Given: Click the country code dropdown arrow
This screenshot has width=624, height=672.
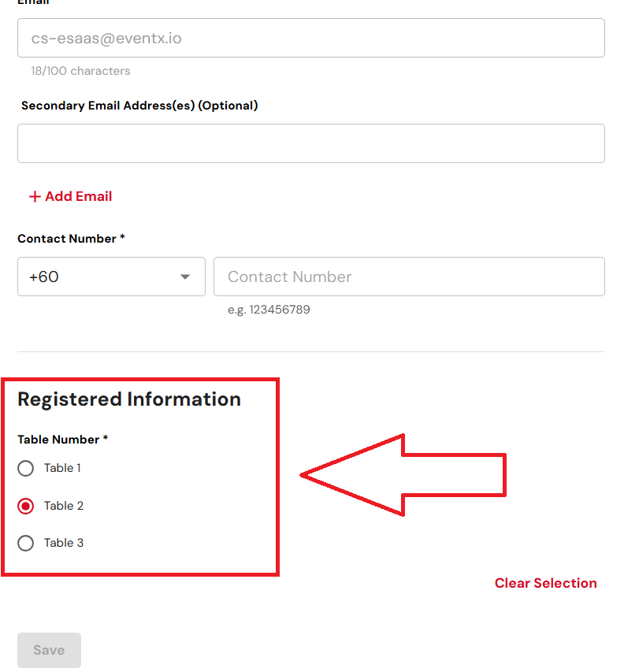Looking at the screenshot, I should [185, 277].
